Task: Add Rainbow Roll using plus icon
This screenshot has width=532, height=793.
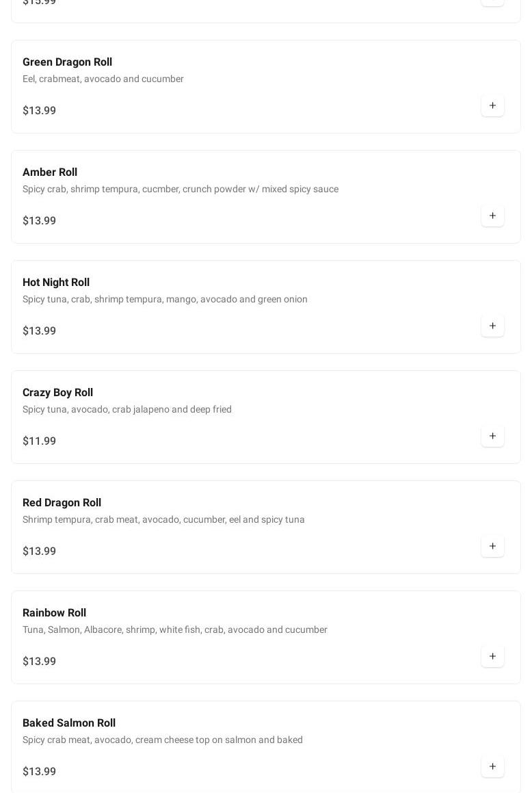Action: pos(492,657)
